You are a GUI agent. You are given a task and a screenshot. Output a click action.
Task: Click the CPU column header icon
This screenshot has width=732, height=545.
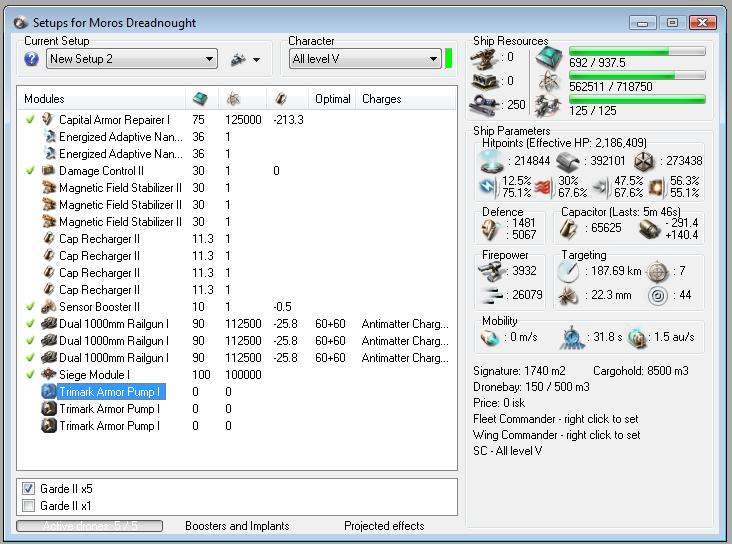click(x=200, y=99)
